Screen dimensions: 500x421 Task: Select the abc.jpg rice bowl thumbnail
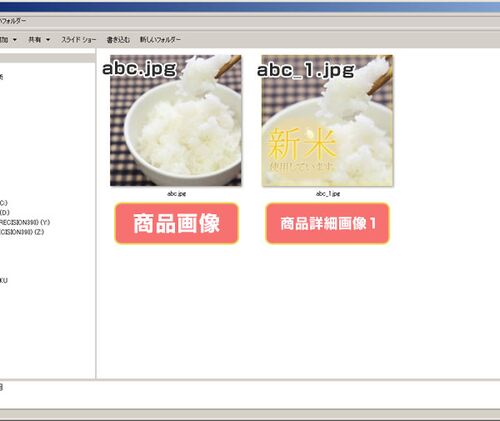[176, 120]
